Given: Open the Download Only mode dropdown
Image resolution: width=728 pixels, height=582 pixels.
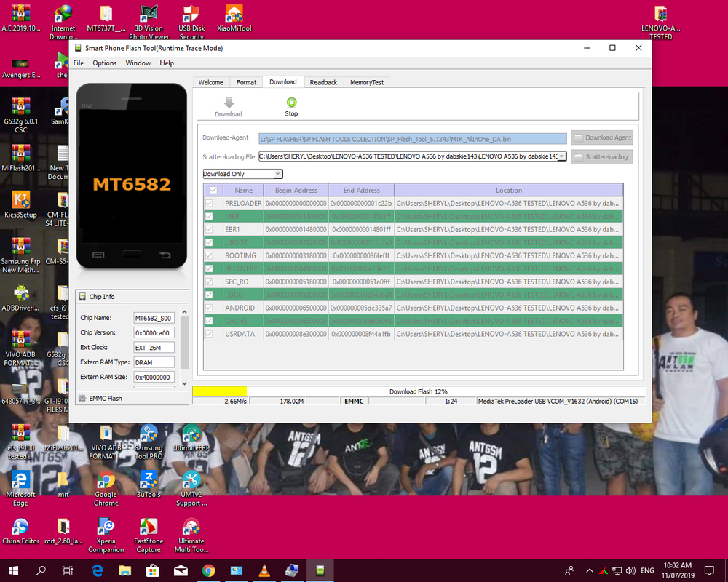Looking at the screenshot, I should click(242, 174).
